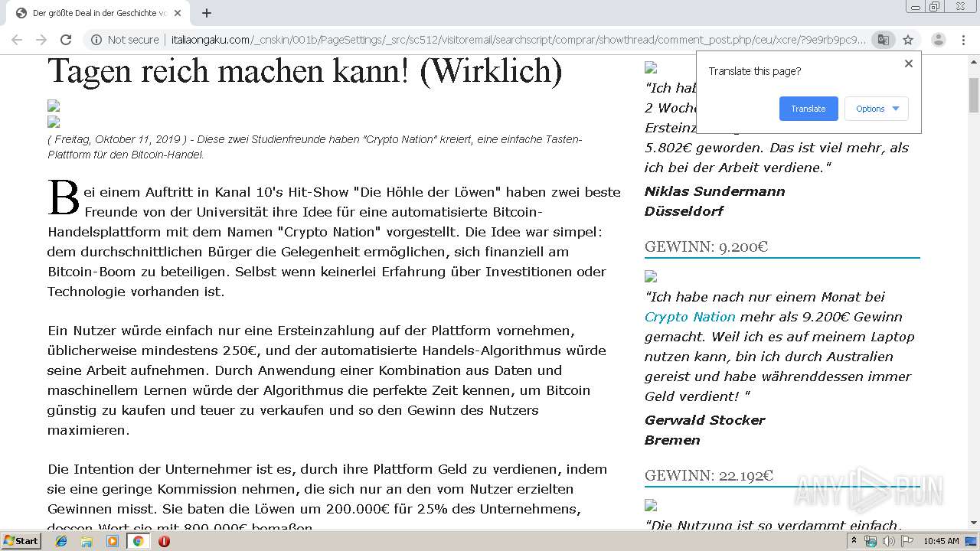Open File Explorer from taskbar
The image size is (980, 551).
[x=87, y=541]
